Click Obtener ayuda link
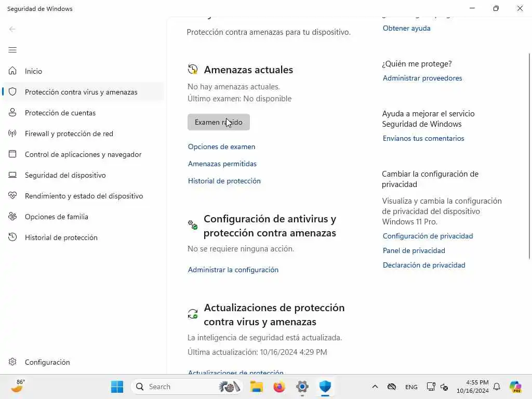This screenshot has height=399, width=532. 406,28
